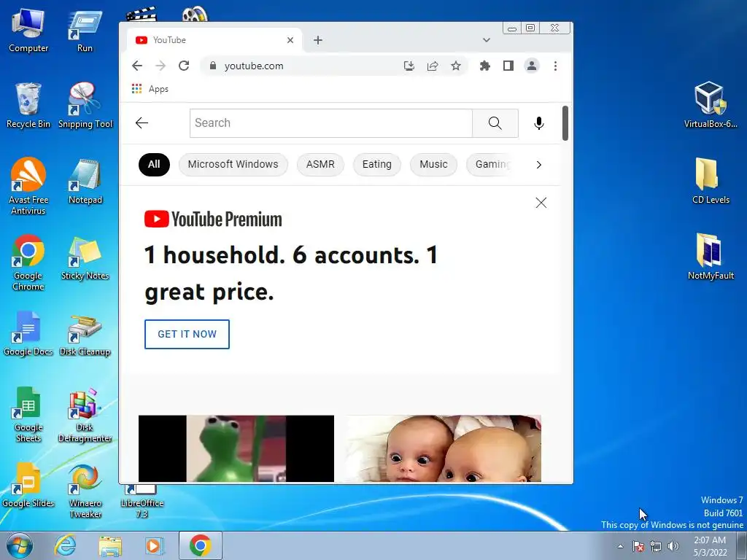Image resolution: width=747 pixels, height=560 pixels.
Task: Reload the YouTube page
Action: (x=184, y=66)
